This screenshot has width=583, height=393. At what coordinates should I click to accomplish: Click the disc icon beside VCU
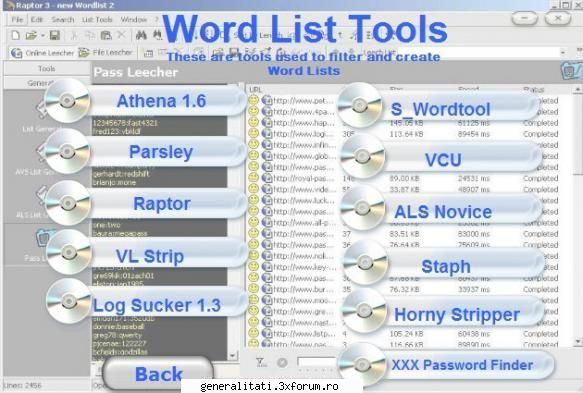(363, 157)
